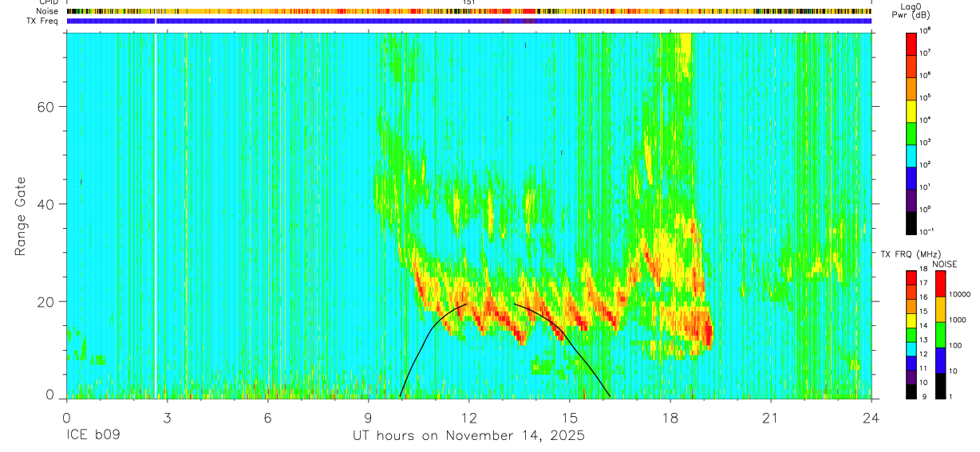Click the blue segment of TX FRQ colorbar
This screenshot has height=452, width=980.
(911, 364)
